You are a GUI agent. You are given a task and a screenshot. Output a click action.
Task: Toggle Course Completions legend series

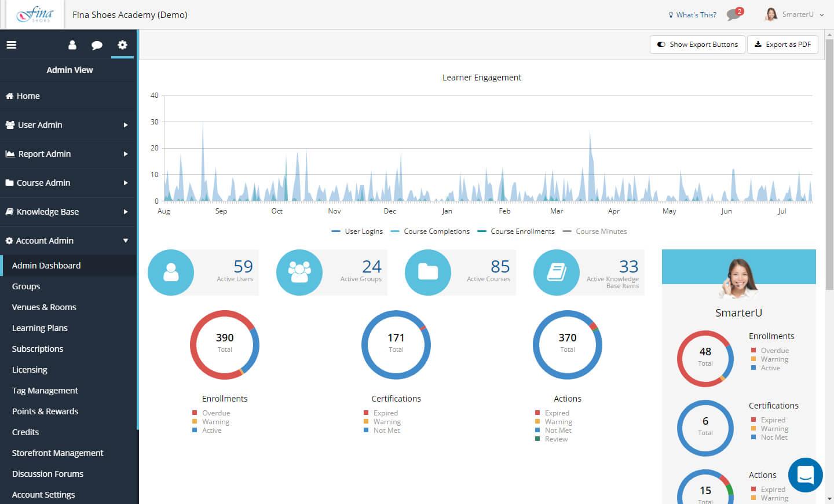(x=430, y=231)
